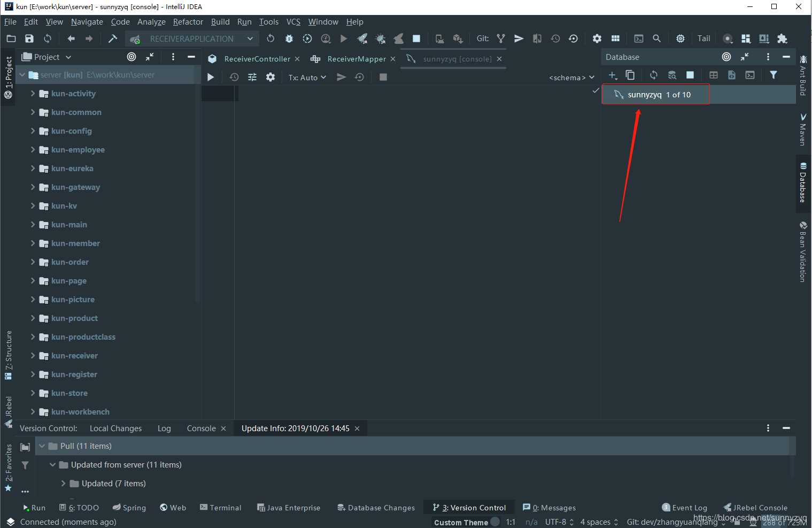Viewport: 812px width, 528px height.
Task: Collapse all in Project panel
Action: tap(150, 57)
